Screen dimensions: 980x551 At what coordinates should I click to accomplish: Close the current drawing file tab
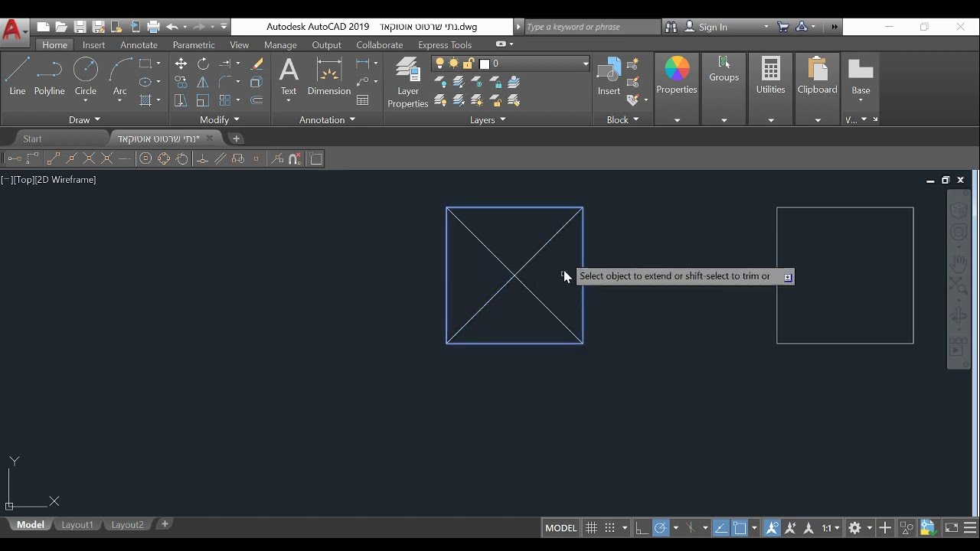pyautogui.click(x=209, y=139)
